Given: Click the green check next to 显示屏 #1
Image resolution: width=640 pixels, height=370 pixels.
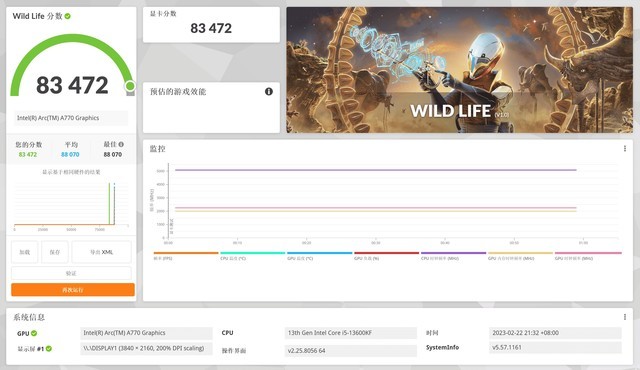Looking at the screenshot, I should coord(49,349).
